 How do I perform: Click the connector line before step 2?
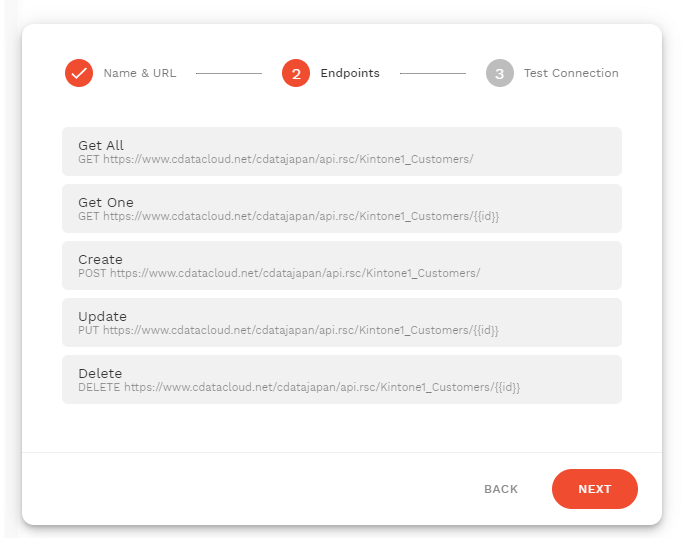pos(228,73)
